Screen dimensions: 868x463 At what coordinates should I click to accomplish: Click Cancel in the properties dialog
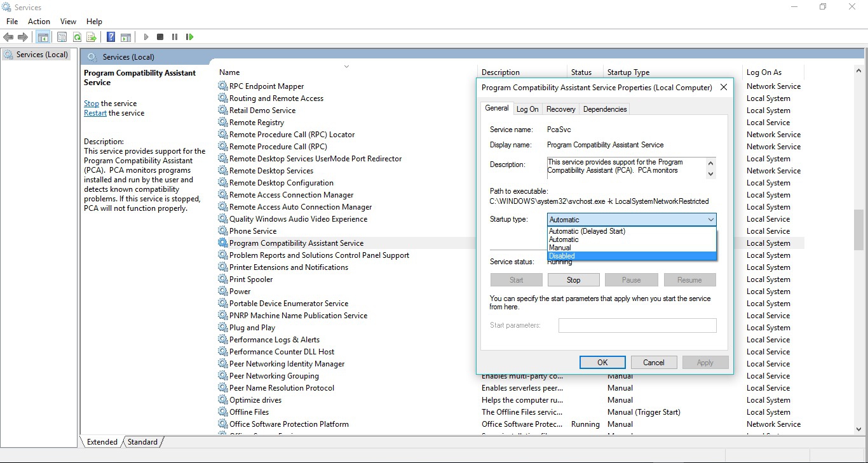pyautogui.click(x=654, y=363)
